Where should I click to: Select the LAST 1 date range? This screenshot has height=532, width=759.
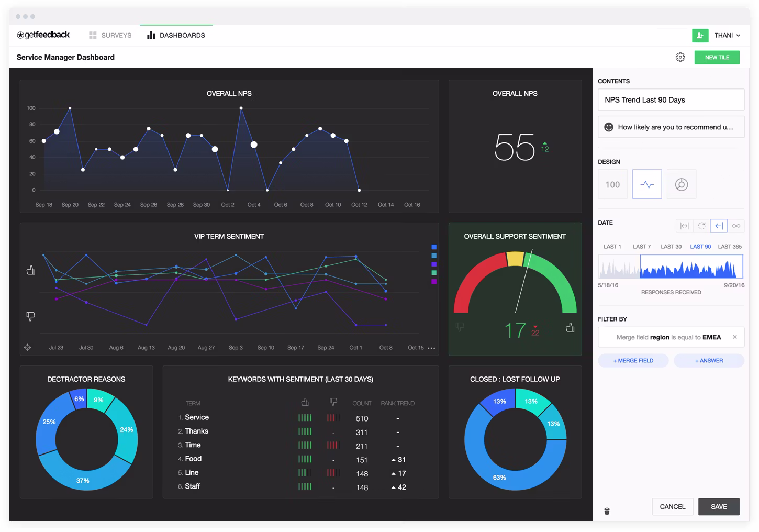(612, 247)
